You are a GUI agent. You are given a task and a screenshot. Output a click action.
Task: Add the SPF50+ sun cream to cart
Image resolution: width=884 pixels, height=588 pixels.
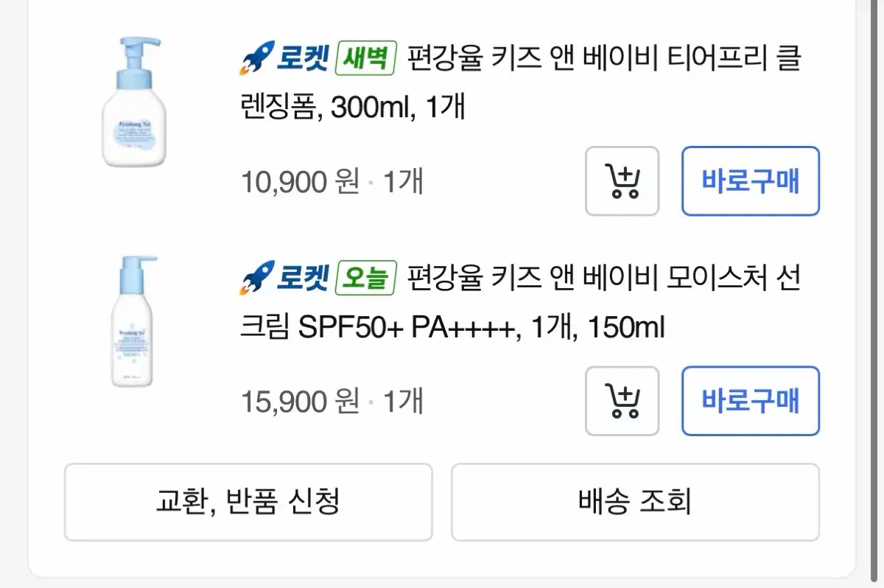(x=622, y=402)
